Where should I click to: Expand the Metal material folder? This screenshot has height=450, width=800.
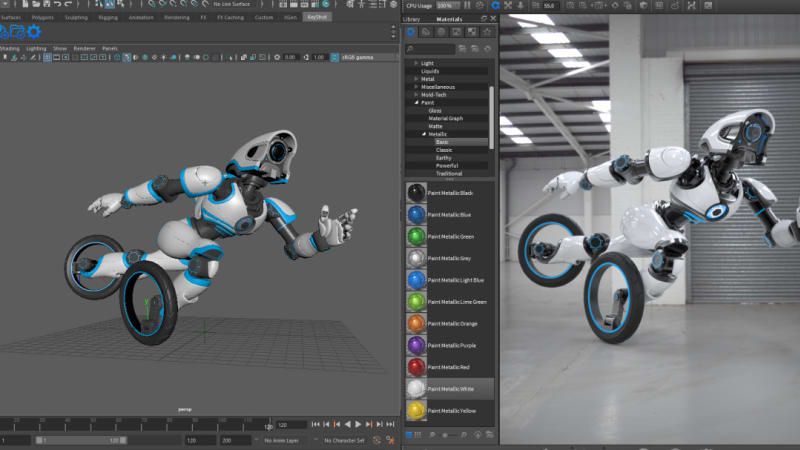416,79
